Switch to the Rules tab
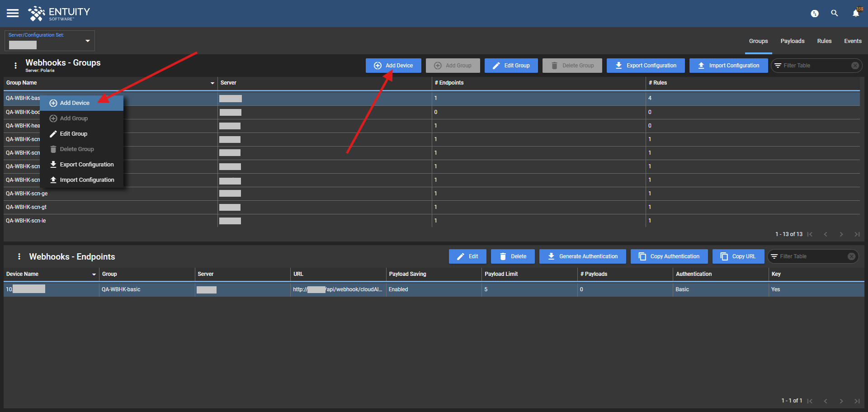The height and width of the screenshot is (412, 868). coord(824,41)
